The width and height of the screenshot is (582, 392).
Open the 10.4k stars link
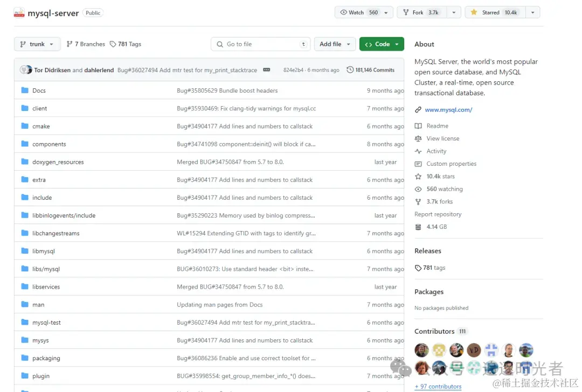pyautogui.click(x=441, y=176)
